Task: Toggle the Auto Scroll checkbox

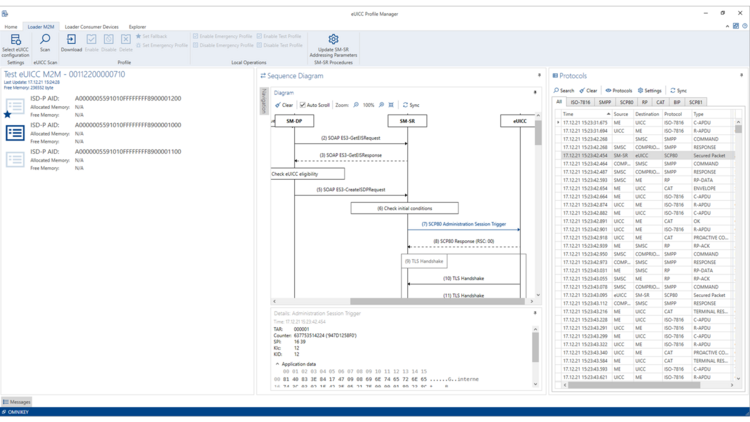Action: (x=302, y=105)
